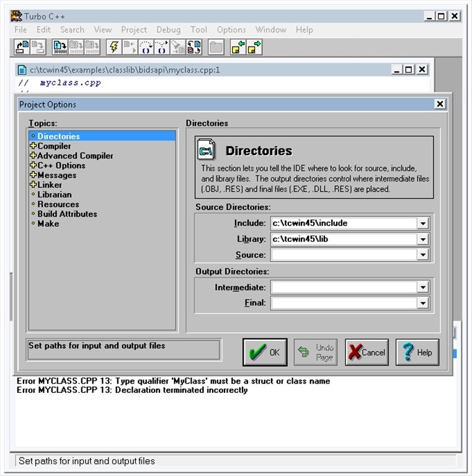This screenshot has height=476, width=472.
Task: Click into the empty Final field
Action: (344, 303)
